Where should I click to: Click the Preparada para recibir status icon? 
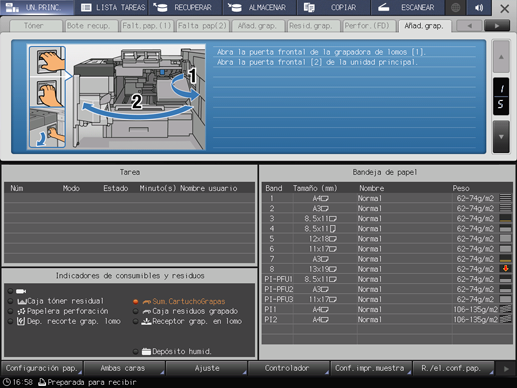click(42, 382)
